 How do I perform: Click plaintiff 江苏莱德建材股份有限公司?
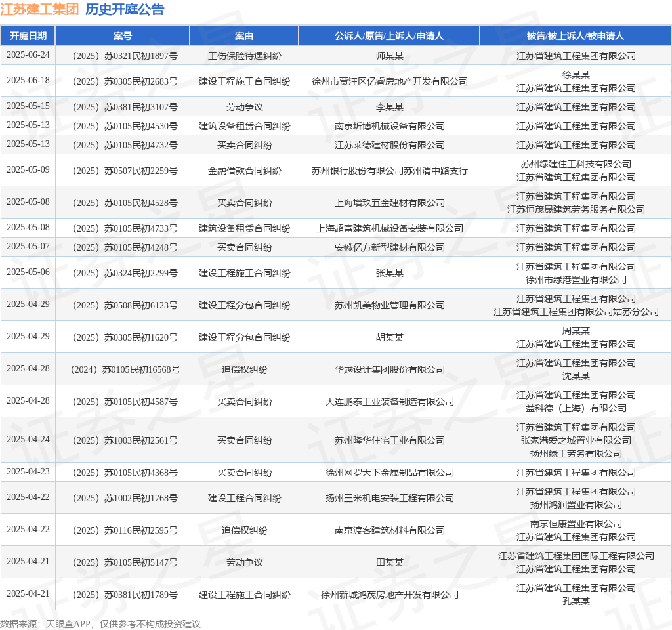coord(390,145)
